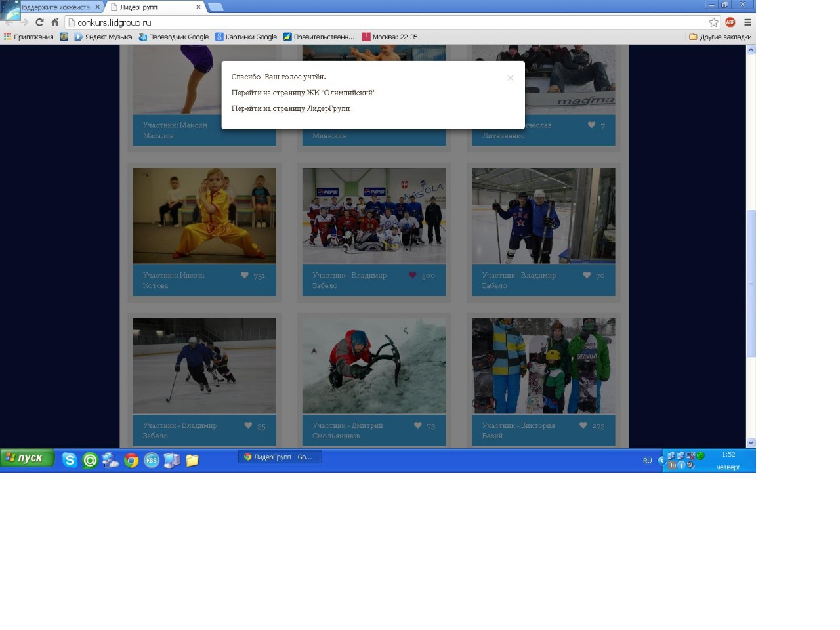Launch Skype from the taskbar quick launch

pyautogui.click(x=70, y=460)
